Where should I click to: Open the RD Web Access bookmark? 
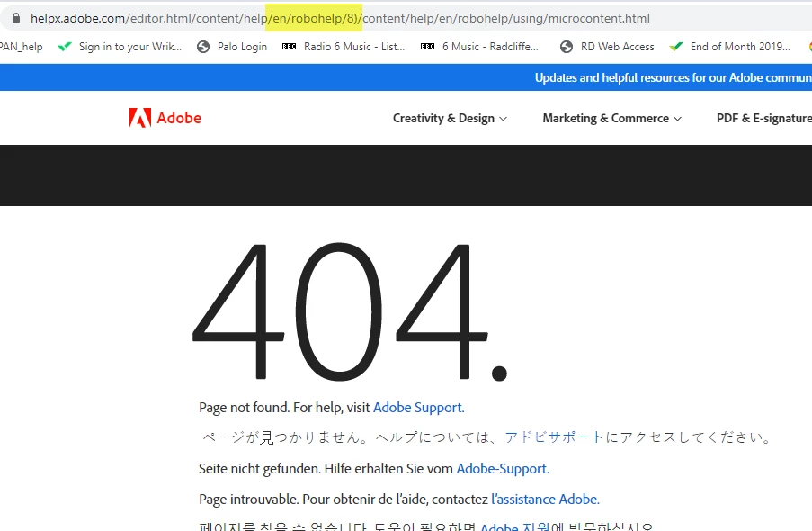pyautogui.click(x=617, y=47)
